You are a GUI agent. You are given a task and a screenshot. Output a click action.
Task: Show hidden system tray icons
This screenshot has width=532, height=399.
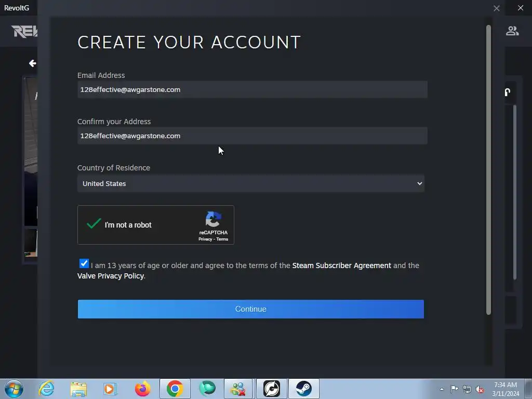pyautogui.click(x=442, y=389)
